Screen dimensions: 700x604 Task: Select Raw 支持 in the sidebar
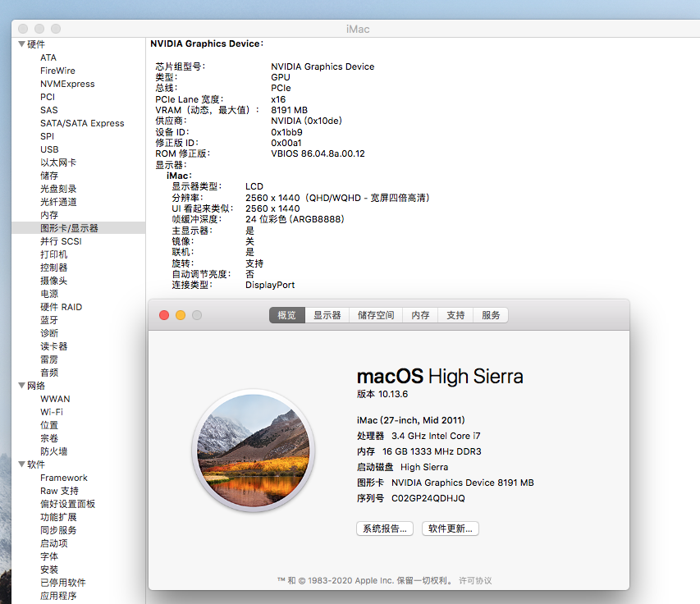(x=59, y=491)
